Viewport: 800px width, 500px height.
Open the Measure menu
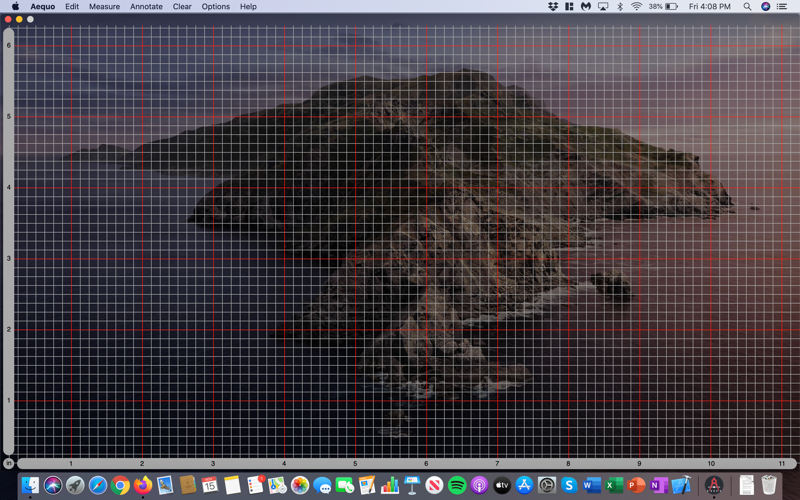(x=104, y=6)
